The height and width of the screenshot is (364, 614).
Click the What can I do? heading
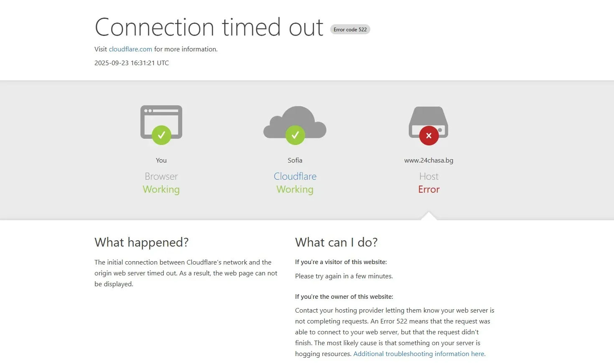[x=336, y=242]
